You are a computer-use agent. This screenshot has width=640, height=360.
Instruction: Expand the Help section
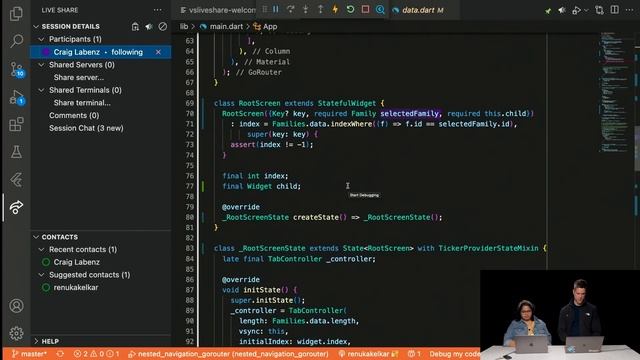tap(36, 341)
